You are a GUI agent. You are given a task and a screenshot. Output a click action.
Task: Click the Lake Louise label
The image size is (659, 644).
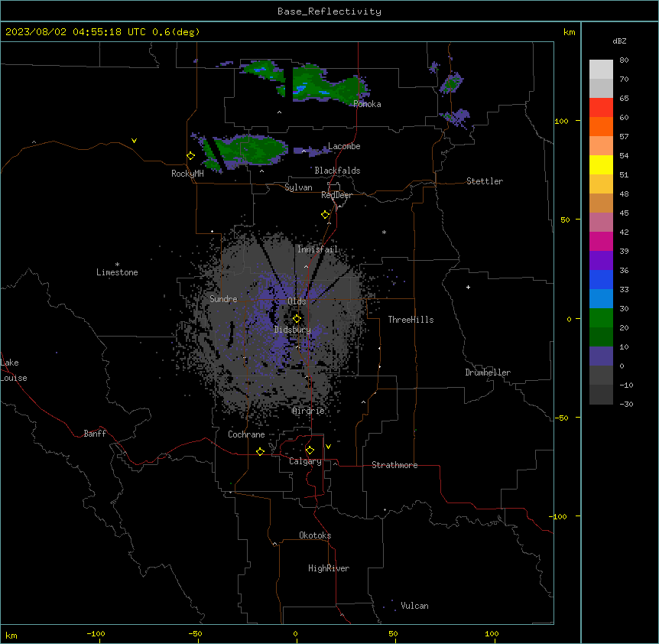click(x=14, y=370)
